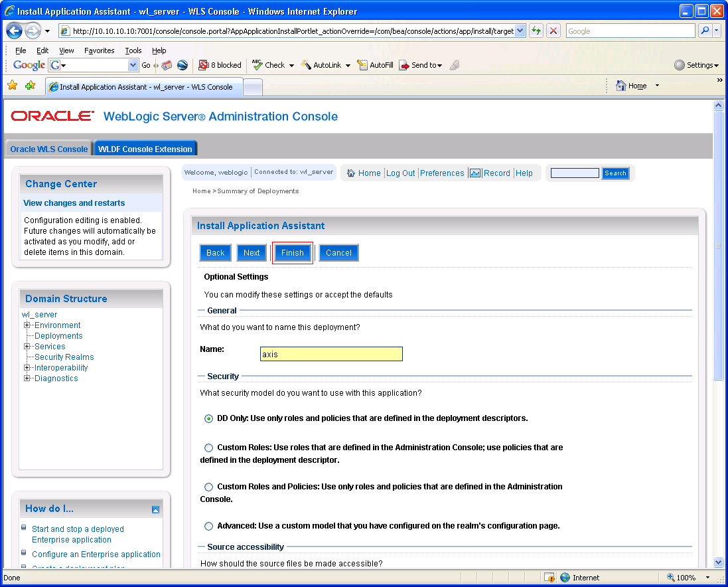The width and height of the screenshot is (728, 587).
Task: Open the Google toolbar search dropdown
Action: coord(133,65)
